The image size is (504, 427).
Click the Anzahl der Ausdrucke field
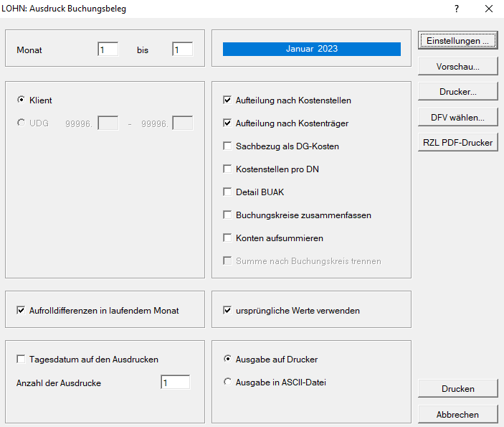(x=175, y=383)
